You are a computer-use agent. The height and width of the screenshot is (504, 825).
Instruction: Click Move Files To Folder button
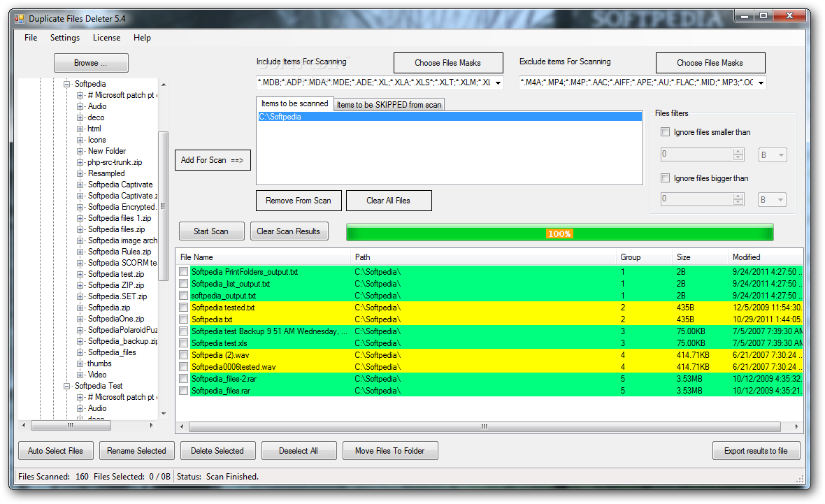[x=390, y=451]
